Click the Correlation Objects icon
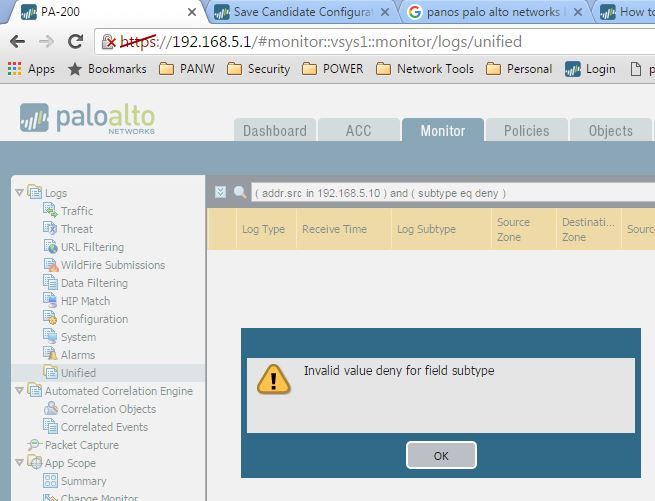The width and height of the screenshot is (655, 501). point(51,408)
